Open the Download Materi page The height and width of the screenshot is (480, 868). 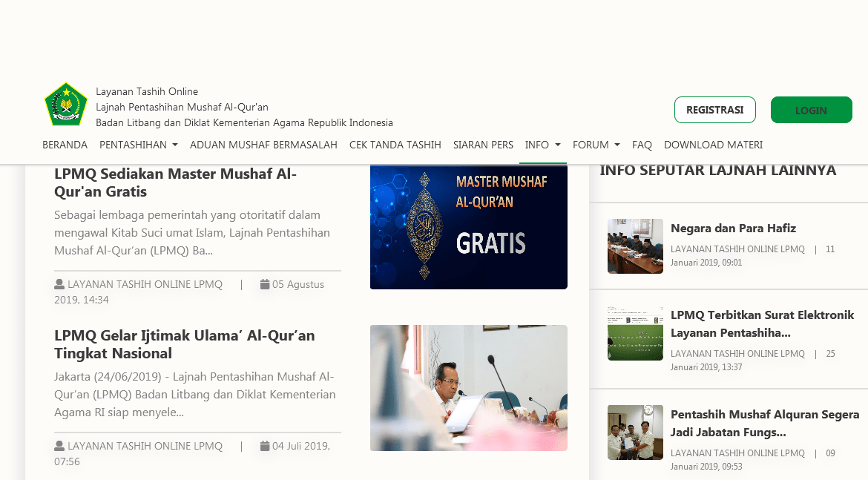(713, 145)
